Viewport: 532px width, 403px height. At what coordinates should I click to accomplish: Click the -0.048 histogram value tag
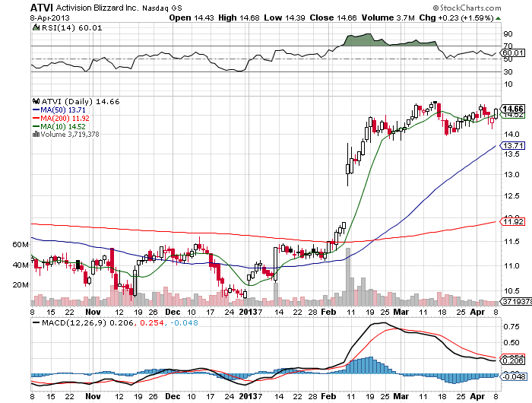[x=513, y=376]
